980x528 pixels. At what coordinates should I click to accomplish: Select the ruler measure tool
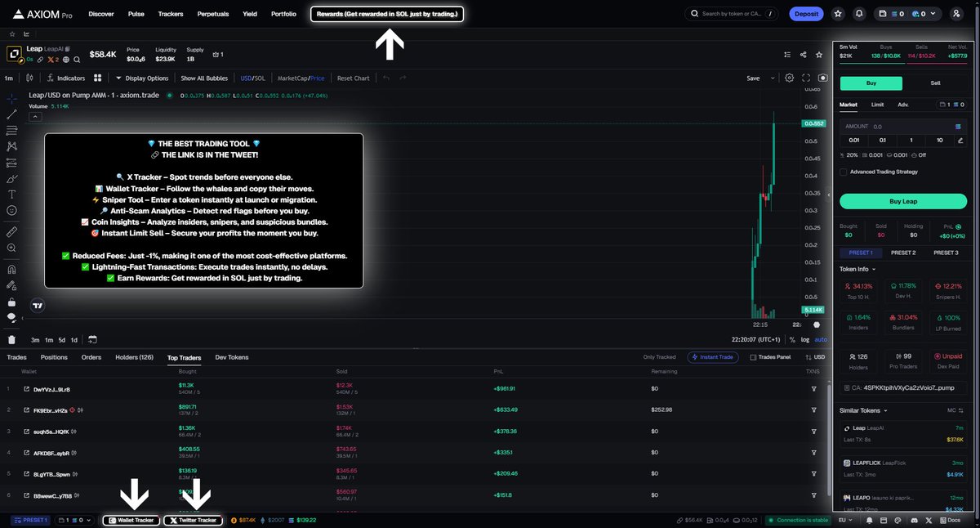11,232
